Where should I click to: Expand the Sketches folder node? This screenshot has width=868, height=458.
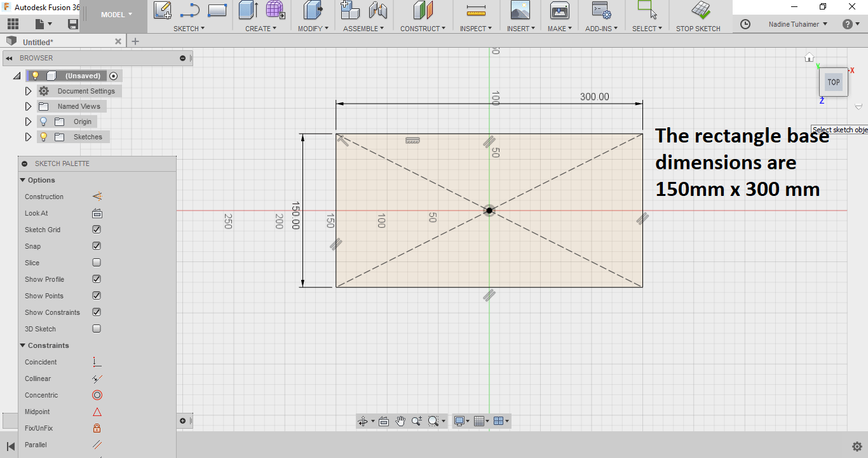coord(28,137)
